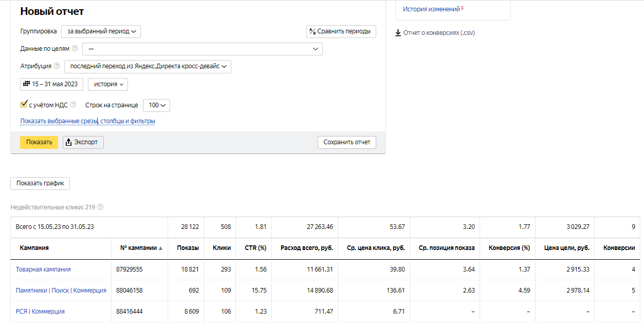Click help icon next to Данные по целям

[x=75, y=49]
